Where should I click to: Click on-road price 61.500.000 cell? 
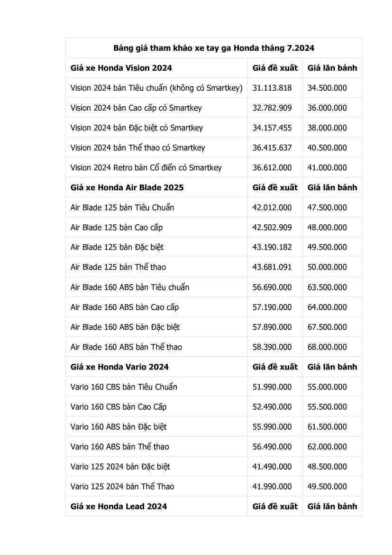click(x=327, y=427)
